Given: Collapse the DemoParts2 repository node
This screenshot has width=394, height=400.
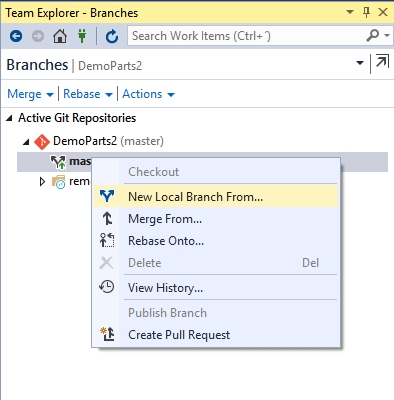Looking at the screenshot, I should click(x=26, y=142).
